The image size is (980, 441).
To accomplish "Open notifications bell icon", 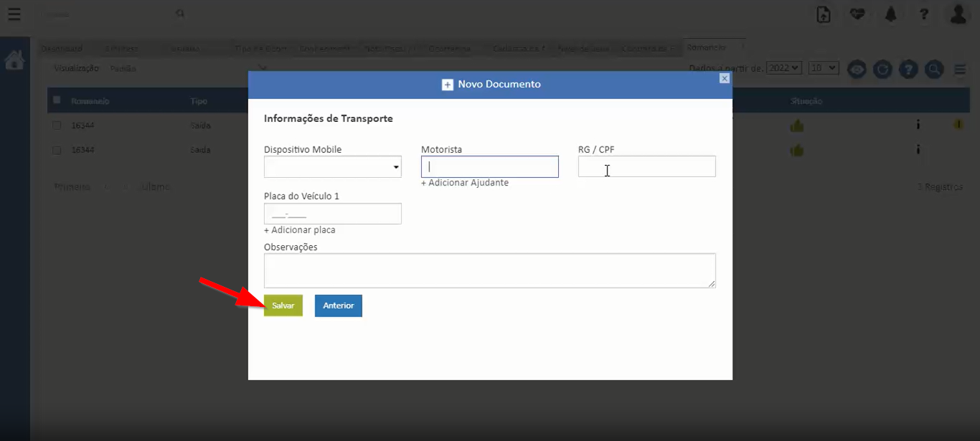I will pyautogui.click(x=891, y=14).
